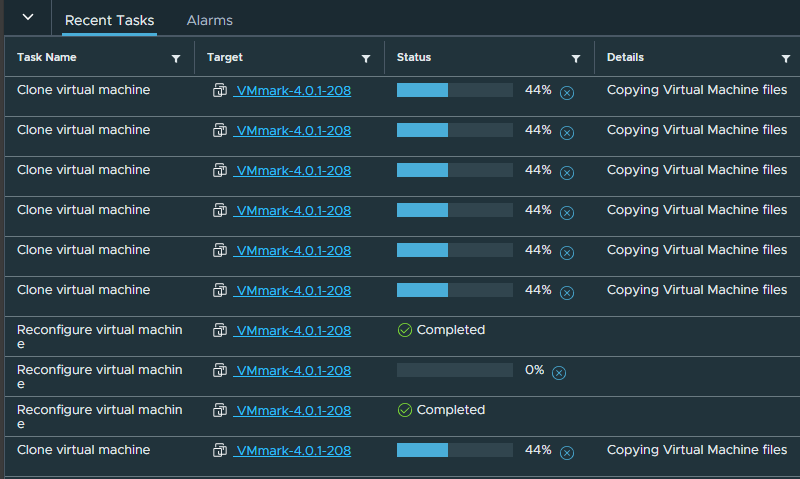Open VMmark-4.0.1-208 link in first row
The height and width of the screenshot is (479, 800).
[x=292, y=90]
